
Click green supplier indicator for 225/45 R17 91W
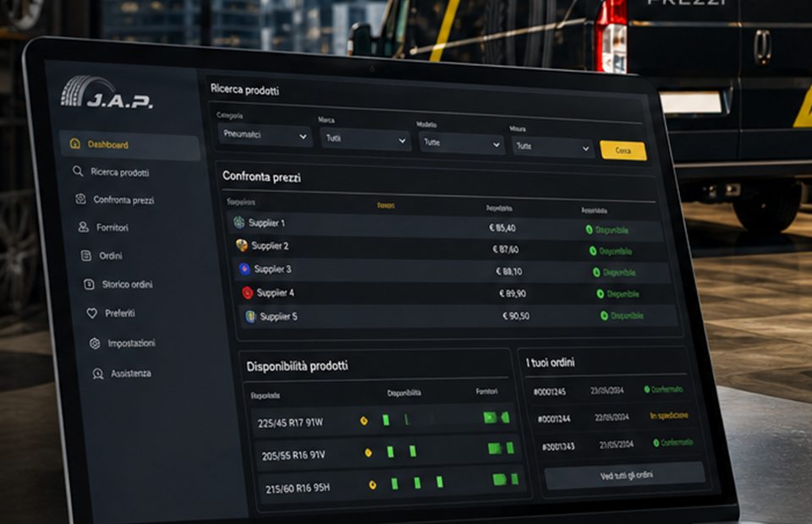tap(497, 418)
